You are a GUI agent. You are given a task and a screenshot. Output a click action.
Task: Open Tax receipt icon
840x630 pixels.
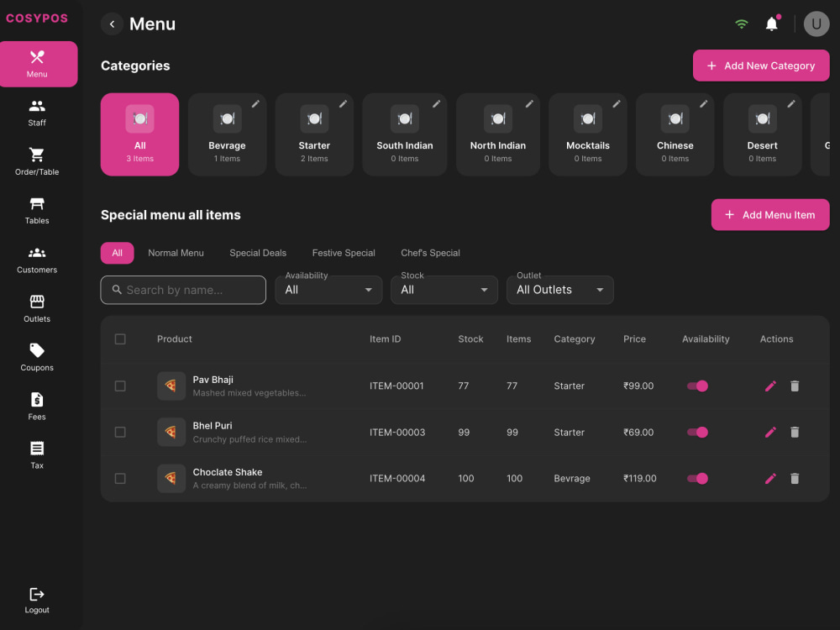[x=37, y=448]
